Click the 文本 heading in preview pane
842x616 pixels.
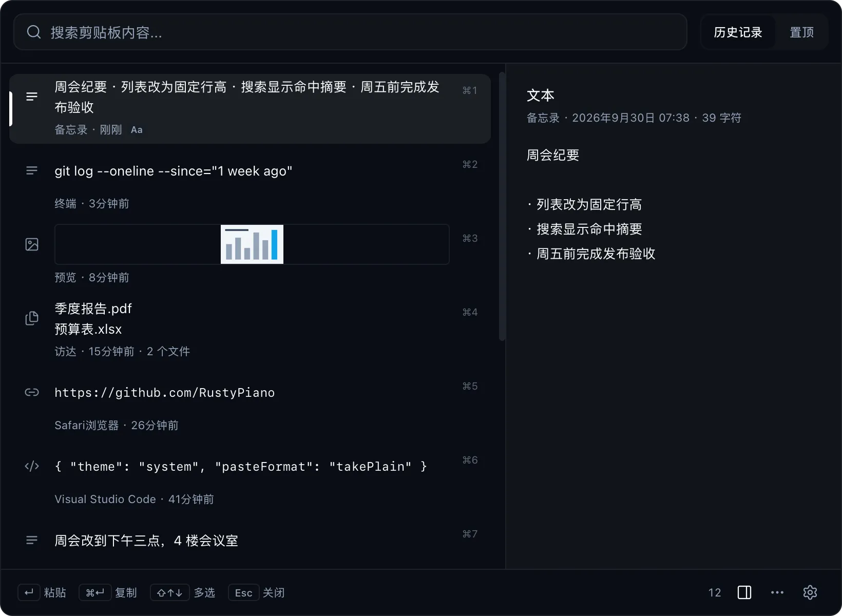(541, 95)
